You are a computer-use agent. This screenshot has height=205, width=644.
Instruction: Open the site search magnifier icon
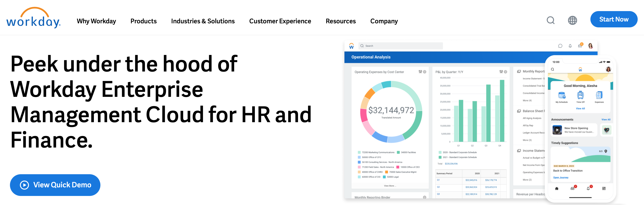tap(551, 20)
